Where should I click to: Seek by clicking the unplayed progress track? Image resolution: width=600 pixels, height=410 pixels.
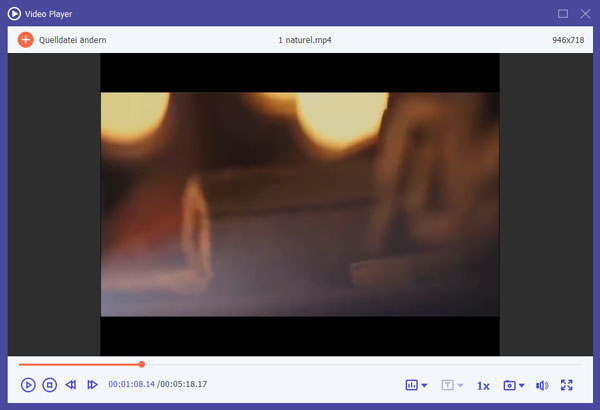click(364, 365)
